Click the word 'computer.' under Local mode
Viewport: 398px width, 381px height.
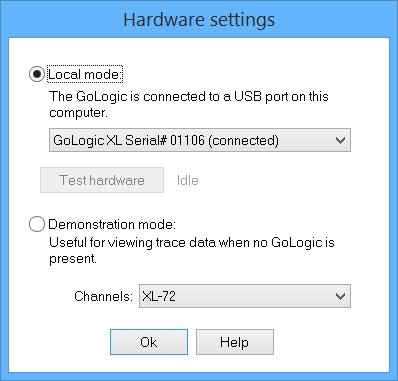click(x=79, y=113)
